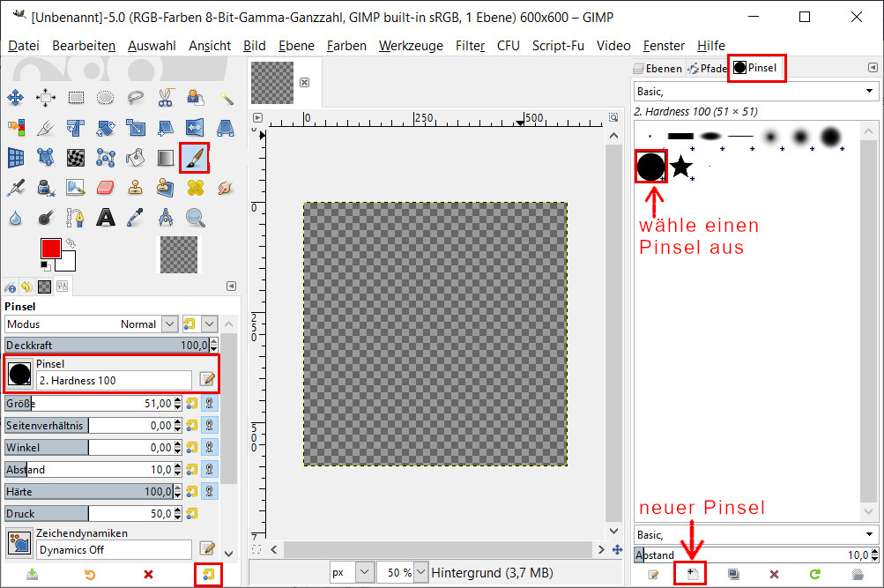Toggle the Winkel link to brush default
Screen dimensions: 884x588
click(x=209, y=447)
